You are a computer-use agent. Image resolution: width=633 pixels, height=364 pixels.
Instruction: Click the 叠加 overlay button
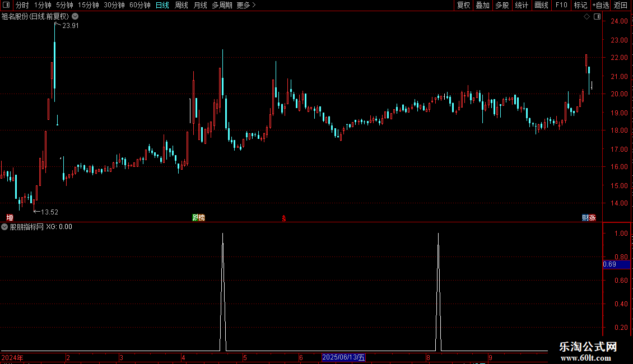click(x=483, y=5)
